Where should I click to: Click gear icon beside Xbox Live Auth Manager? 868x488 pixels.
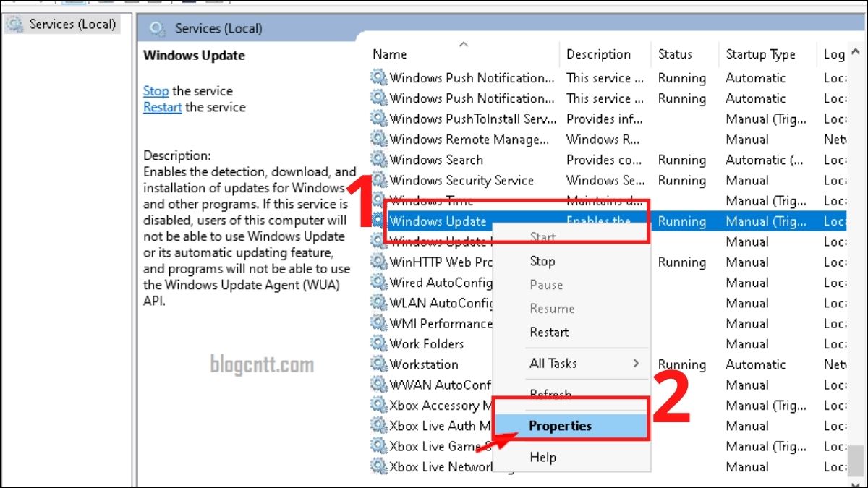379,426
